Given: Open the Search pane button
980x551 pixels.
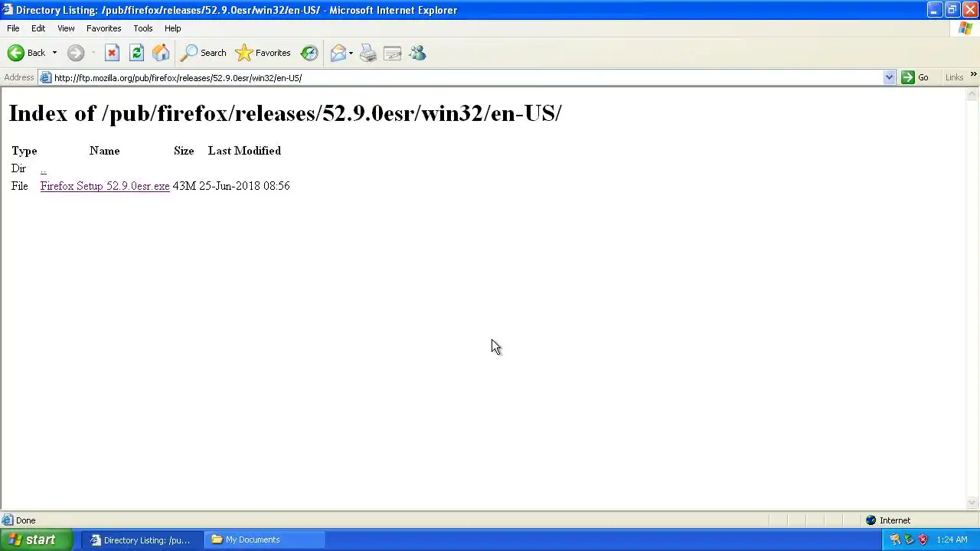Looking at the screenshot, I should [203, 53].
